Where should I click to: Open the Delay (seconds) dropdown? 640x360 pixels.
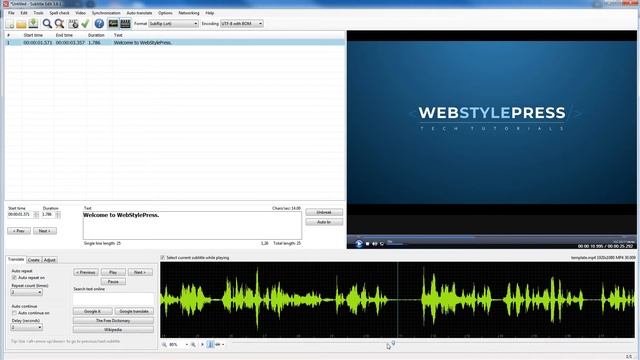pyautogui.click(x=27, y=327)
